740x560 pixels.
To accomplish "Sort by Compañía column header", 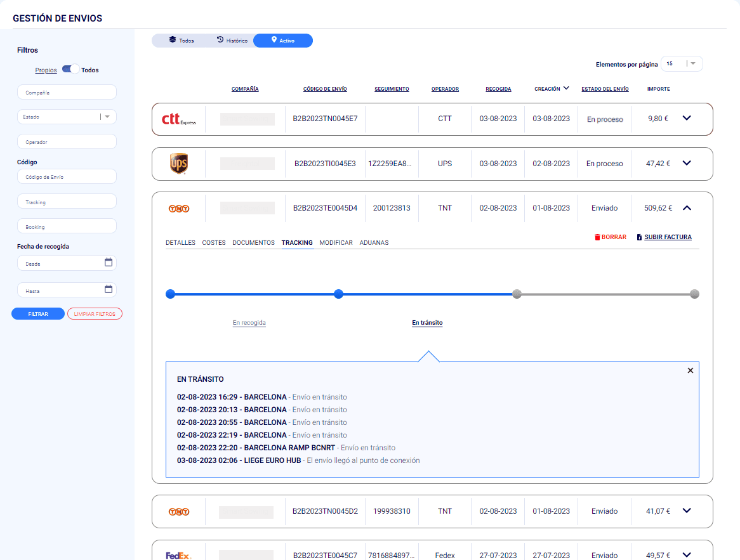I will [x=245, y=89].
